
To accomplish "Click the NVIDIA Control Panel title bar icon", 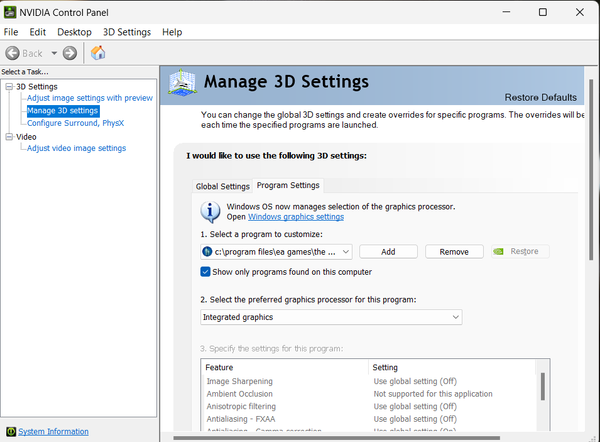I will (x=10, y=12).
